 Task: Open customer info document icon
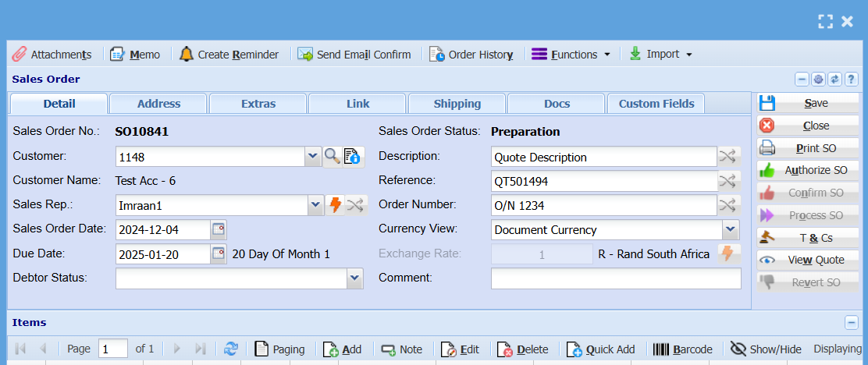[x=352, y=157]
